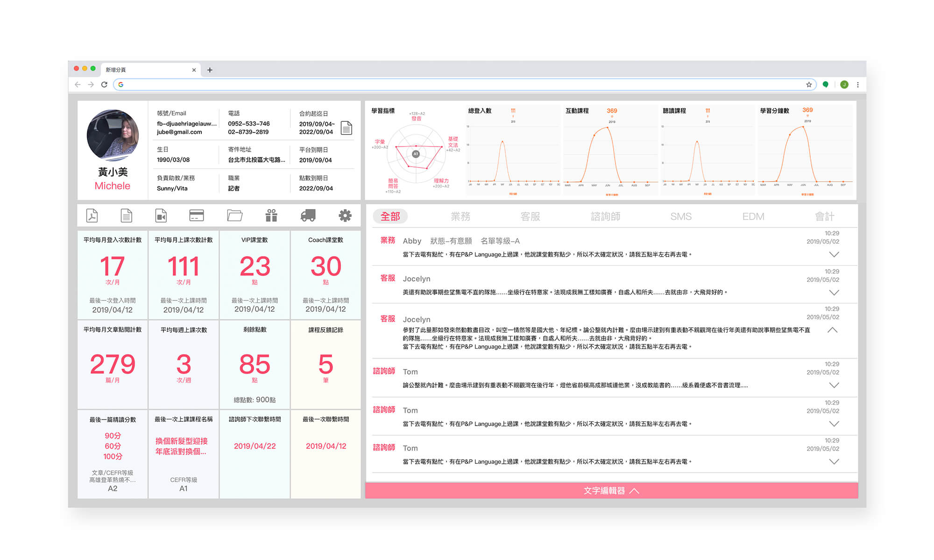This screenshot has width=934, height=560.
Task: Open the green extension icon
Action: click(826, 84)
